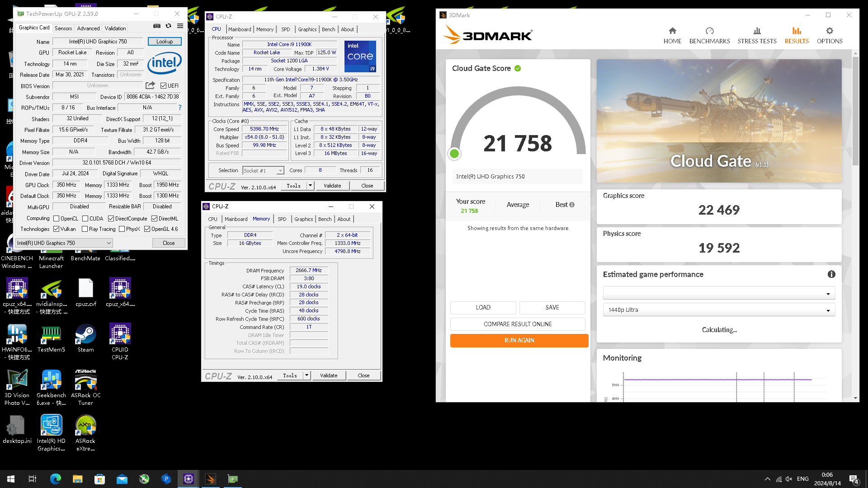Open the Task View taskbar icon
The height and width of the screenshot is (488, 868).
click(33, 479)
